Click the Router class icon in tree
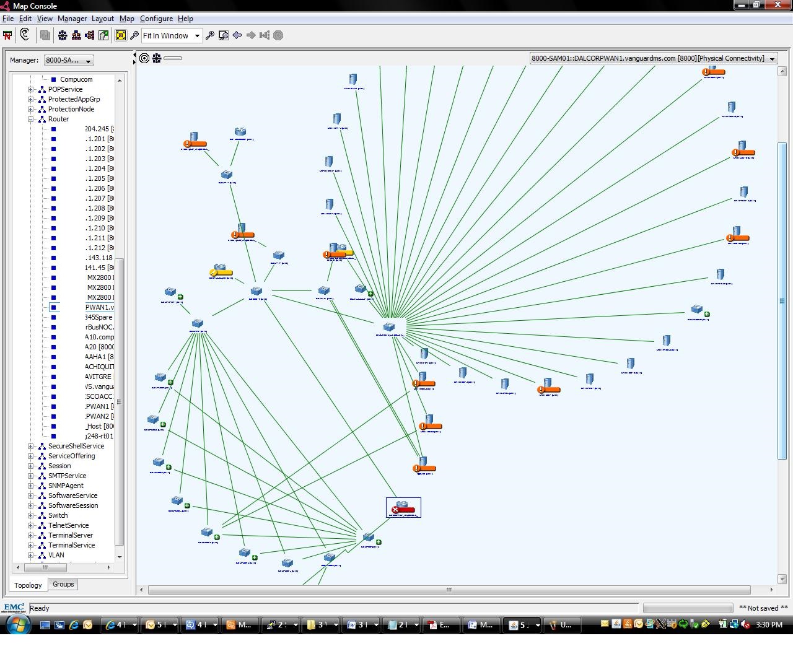Image resolution: width=793 pixels, height=672 pixels. [42, 119]
